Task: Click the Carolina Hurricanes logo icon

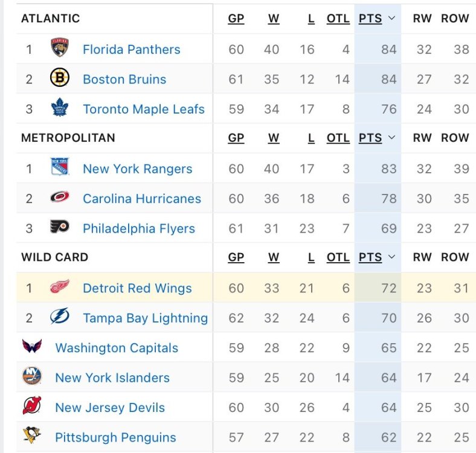Action: (60, 198)
